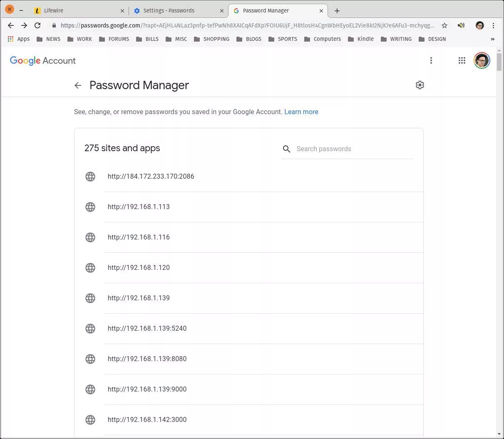Open the WORK bookmarks folder

(79, 39)
